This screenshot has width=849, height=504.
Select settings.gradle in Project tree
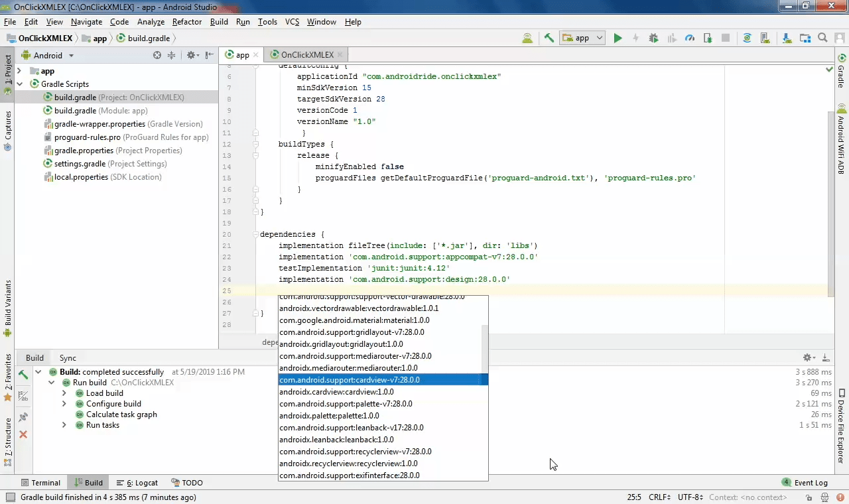(105, 164)
